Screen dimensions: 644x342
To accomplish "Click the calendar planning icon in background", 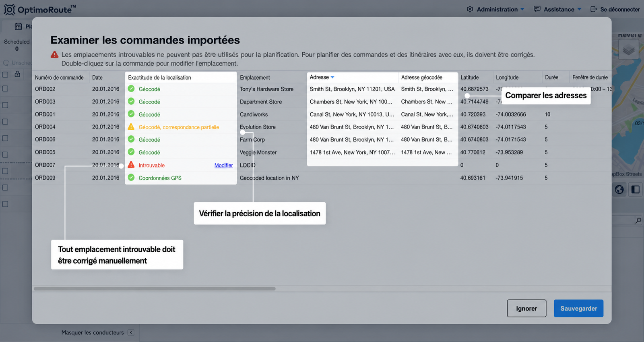I will [18, 26].
